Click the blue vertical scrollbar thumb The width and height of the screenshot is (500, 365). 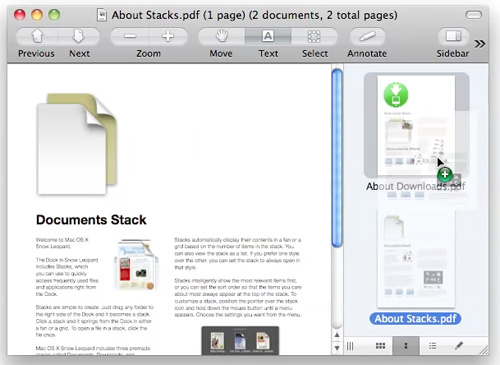pos(337,158)
